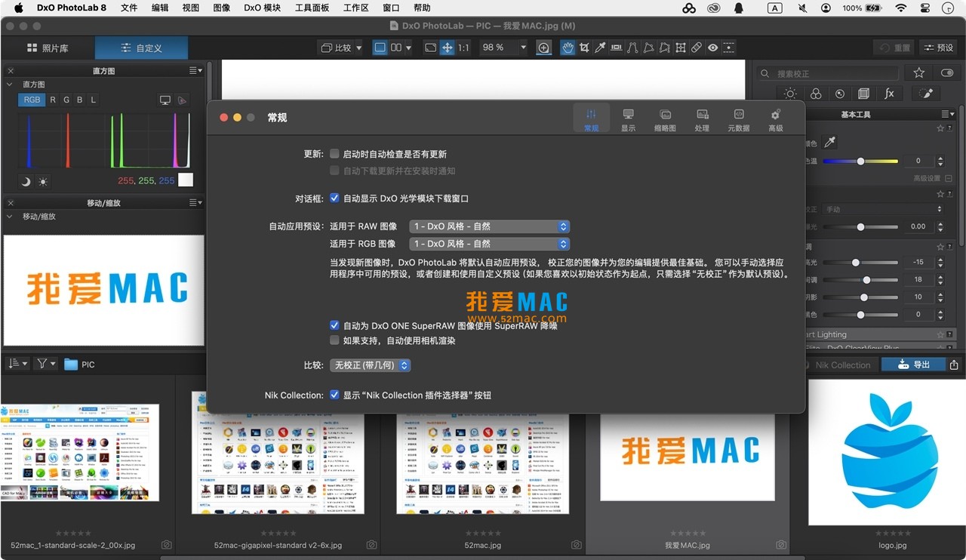Image resolution: width=966 pixels, height=560 pixels.
Task: Click the fit-to-screen view icon
Action: (x=430, y=48)
